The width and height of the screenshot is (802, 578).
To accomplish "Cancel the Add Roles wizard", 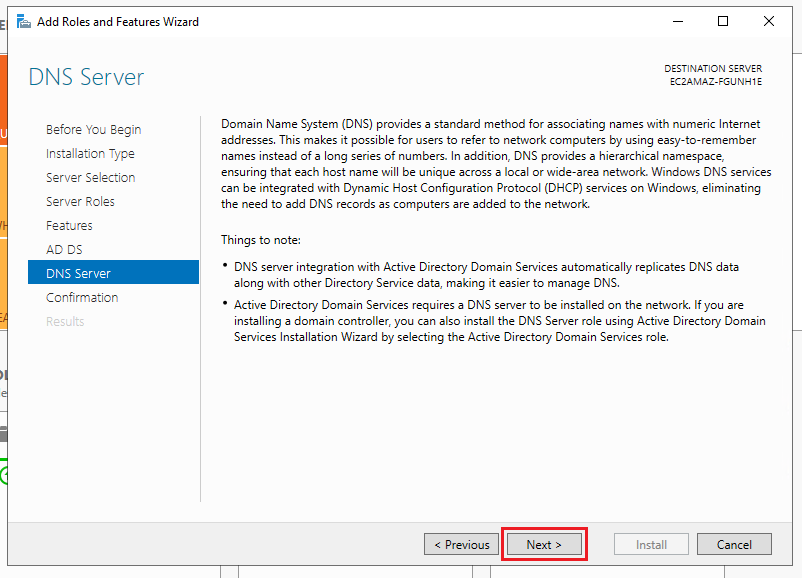I will tap(734, 544).
